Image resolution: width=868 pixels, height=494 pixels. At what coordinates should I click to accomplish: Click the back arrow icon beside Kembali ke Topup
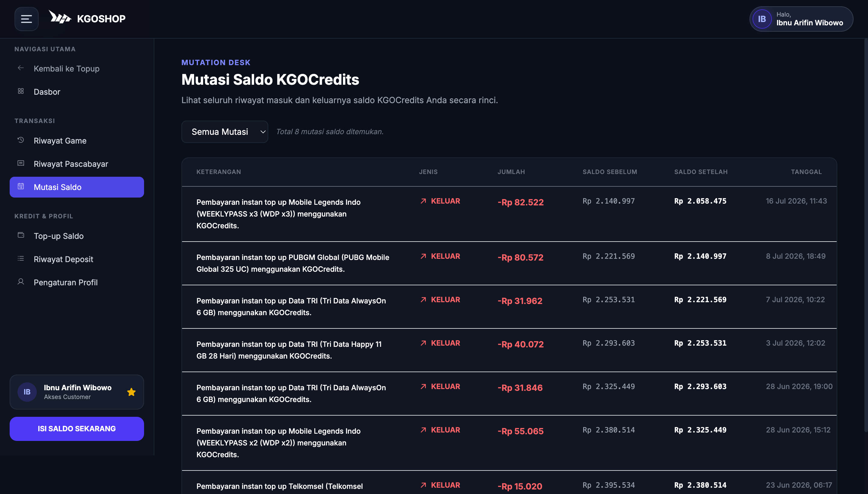(21, 68)
